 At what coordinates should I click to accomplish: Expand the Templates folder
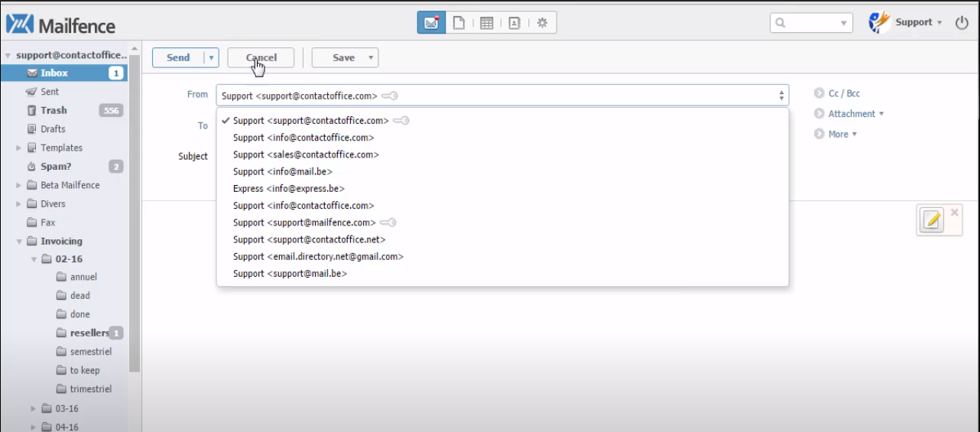[x=18, y=148]
